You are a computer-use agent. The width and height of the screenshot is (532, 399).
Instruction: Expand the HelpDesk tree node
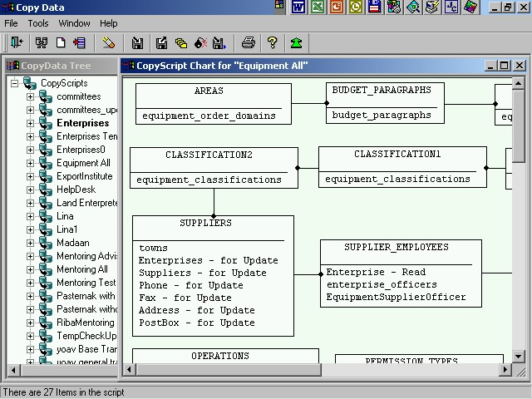click(x=31, y=190)
